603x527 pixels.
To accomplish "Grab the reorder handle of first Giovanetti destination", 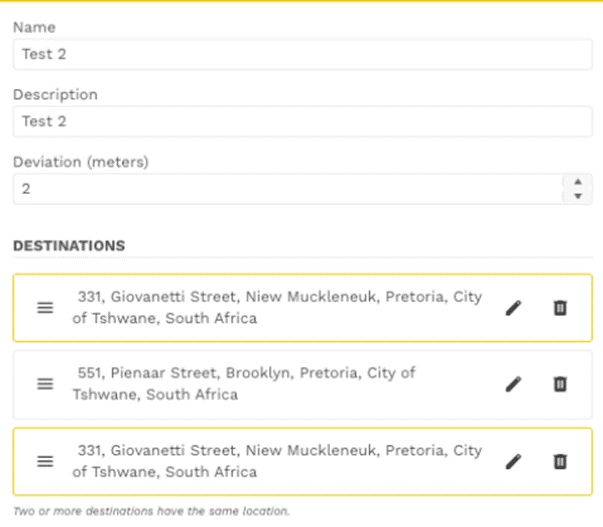I will point(45,308).
